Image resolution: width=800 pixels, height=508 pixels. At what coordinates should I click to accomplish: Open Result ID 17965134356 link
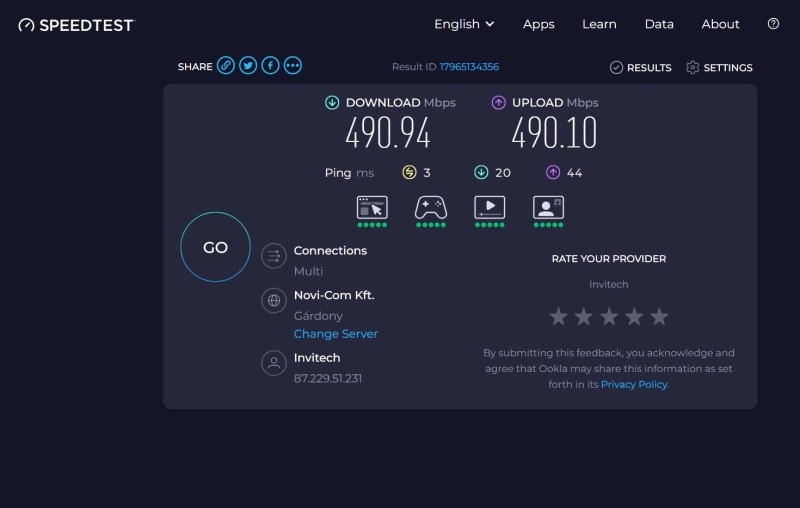pos(469,67)
